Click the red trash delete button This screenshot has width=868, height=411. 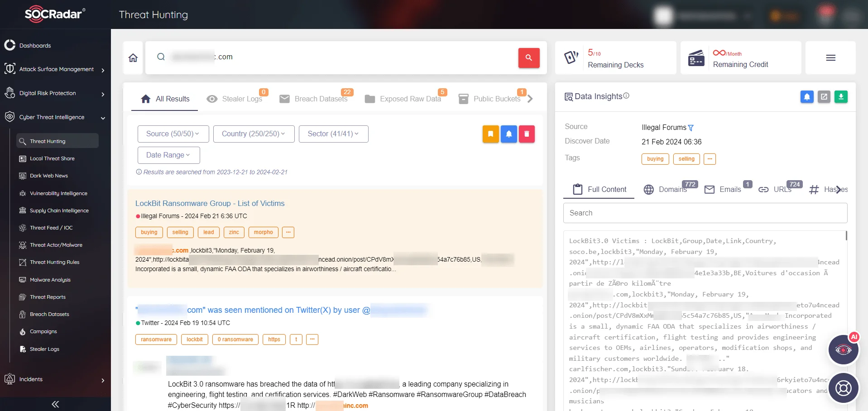(527, 134)
